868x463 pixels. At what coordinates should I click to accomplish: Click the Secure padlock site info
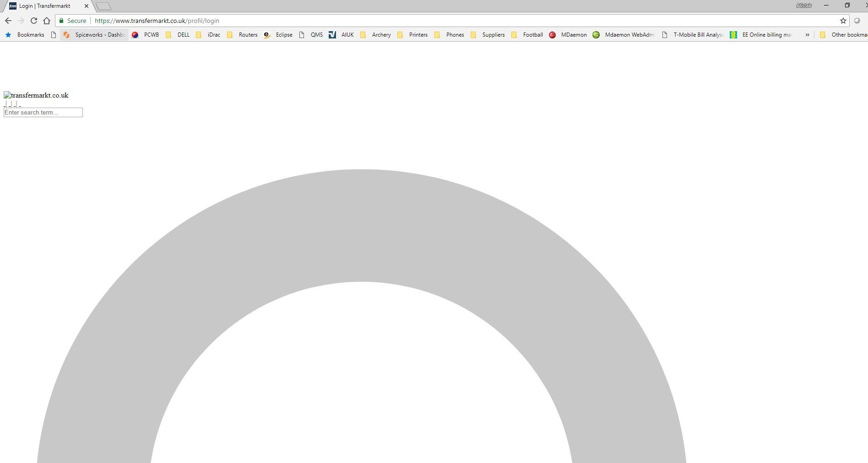point(73,21)
